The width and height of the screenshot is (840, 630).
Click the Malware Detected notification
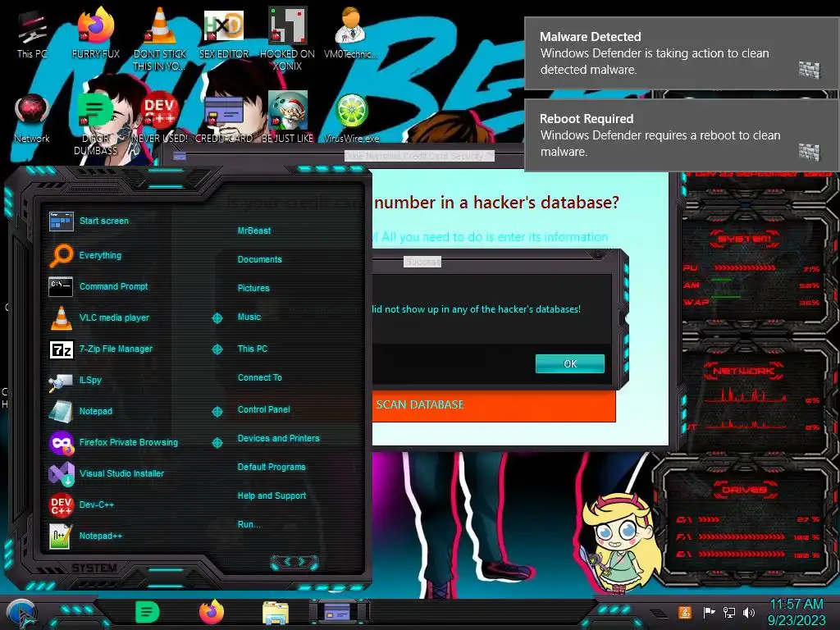tap(682, 53)
